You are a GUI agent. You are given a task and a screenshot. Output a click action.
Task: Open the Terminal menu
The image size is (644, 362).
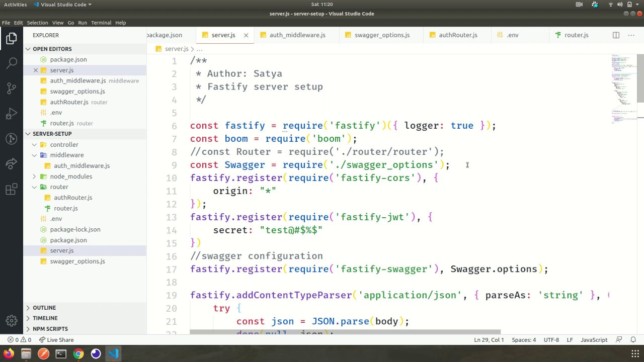(x=101, y=23)
